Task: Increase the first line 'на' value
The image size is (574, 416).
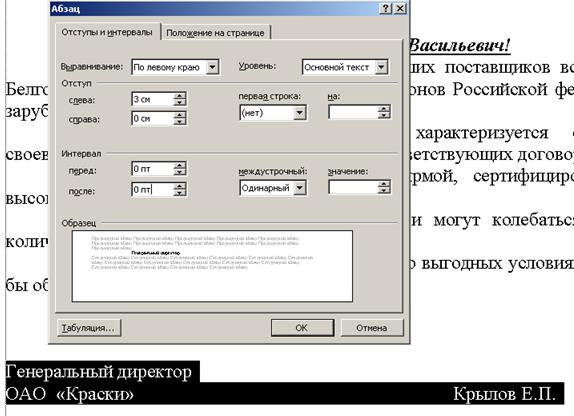Action: point(384,109)
